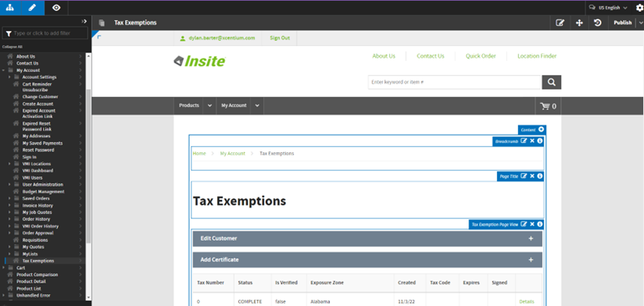The width and height of the screenshot is (644, 306).
Task: Expand the Edit Customer section
Action: click(368, 238)
